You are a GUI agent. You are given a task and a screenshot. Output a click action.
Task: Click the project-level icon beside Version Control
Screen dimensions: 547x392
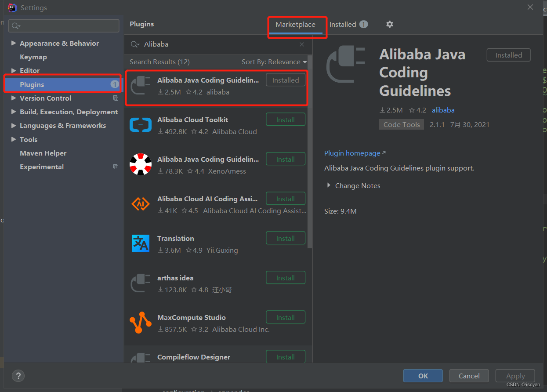click(x=116, y=98)
